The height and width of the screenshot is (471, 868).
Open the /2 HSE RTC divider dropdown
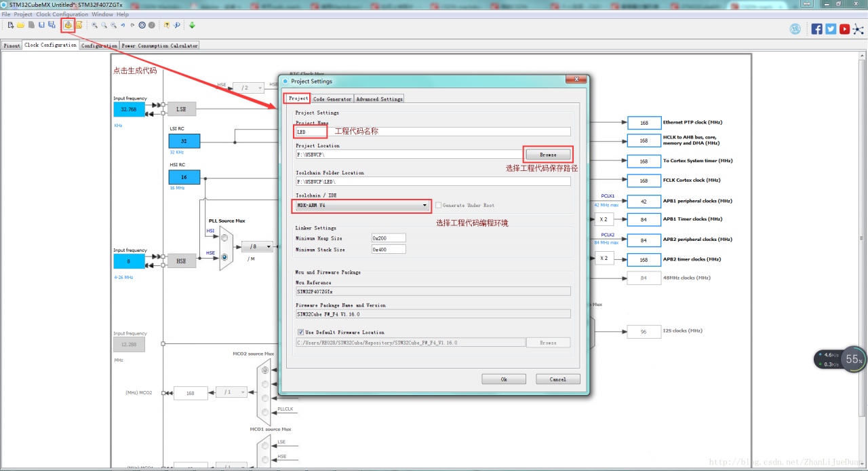tap(248, 88)
